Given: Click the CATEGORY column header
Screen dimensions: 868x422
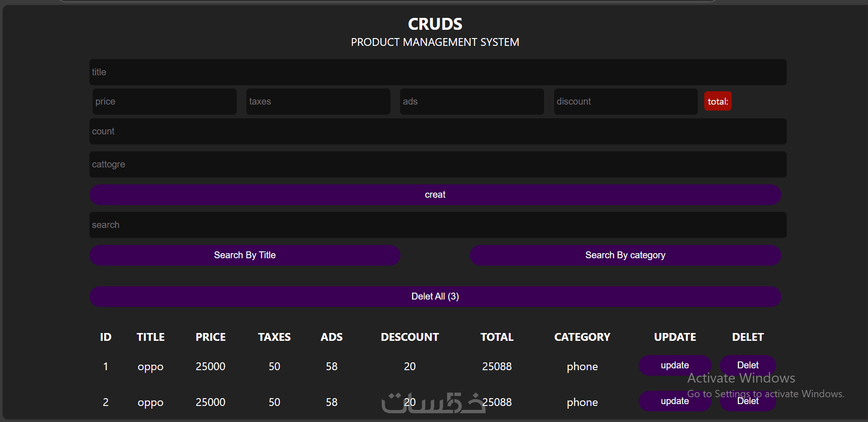Looking at the screenshot, I should [x=582, y=337].
